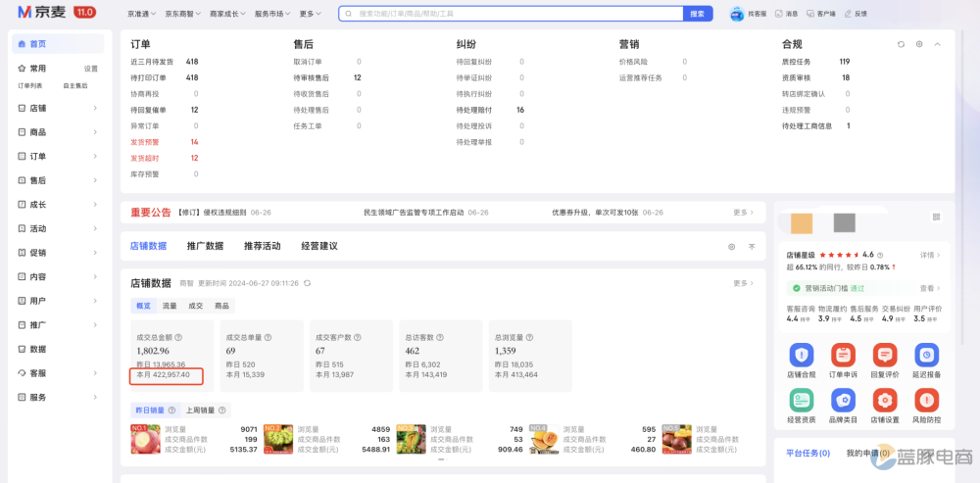Click the blue 搜索 button
This screenshot has height=483, width=980.
698,14
